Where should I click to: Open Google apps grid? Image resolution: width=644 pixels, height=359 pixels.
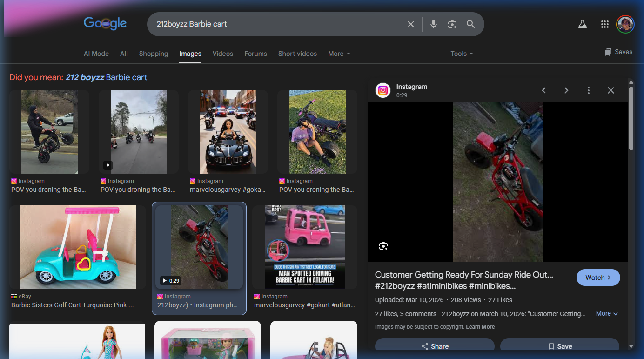click(x=604, y=24)
